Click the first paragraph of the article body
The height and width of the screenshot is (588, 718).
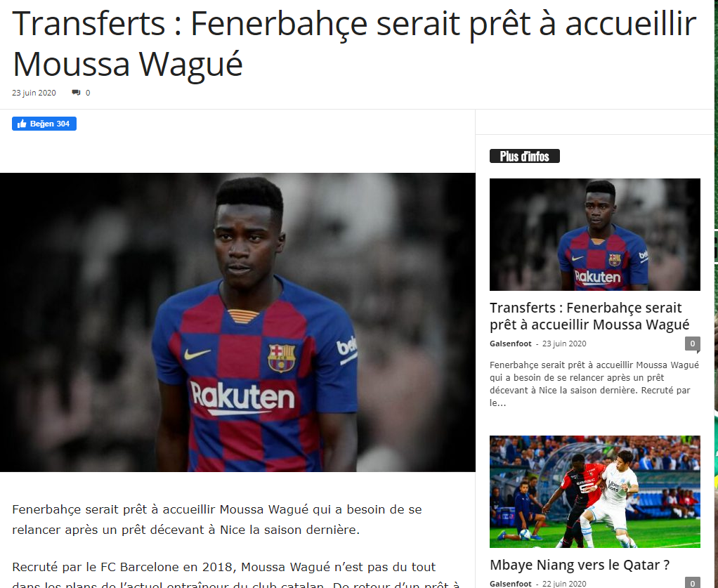[216, 519]
